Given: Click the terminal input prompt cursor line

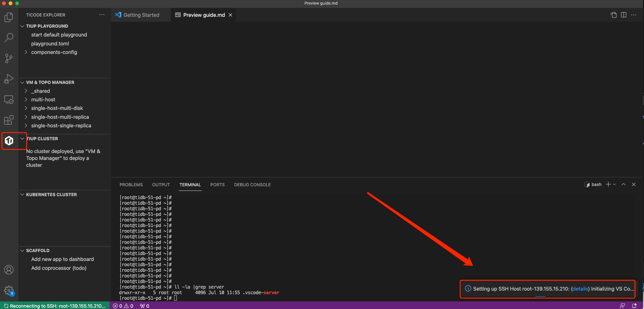Looking at the screenshot, I should pyautogui.click(x=148, y=298).
